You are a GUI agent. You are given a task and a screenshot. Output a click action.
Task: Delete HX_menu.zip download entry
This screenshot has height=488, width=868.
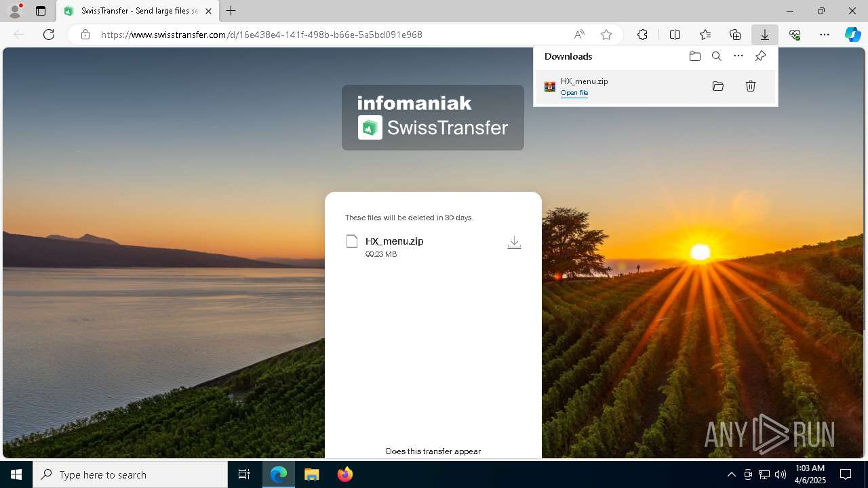click(751, 86)
